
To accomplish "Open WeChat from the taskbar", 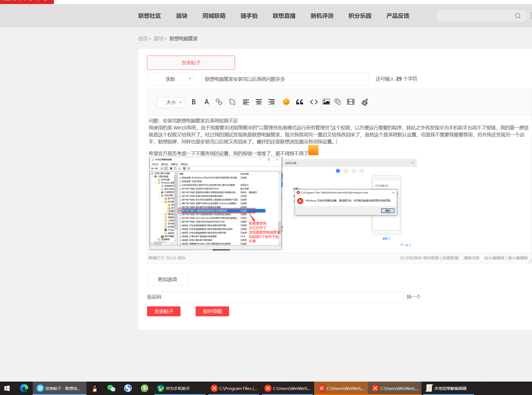I will [x=111, y=388].
